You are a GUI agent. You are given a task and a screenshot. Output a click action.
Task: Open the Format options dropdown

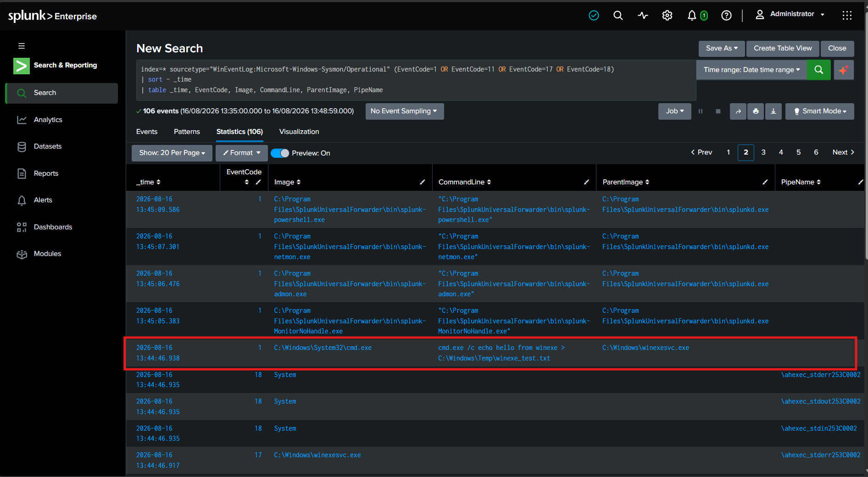point(242,153)
